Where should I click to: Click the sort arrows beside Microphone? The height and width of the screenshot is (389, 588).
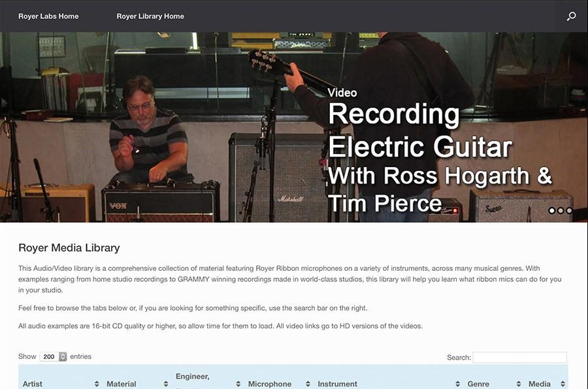click(x=308, y=384)
